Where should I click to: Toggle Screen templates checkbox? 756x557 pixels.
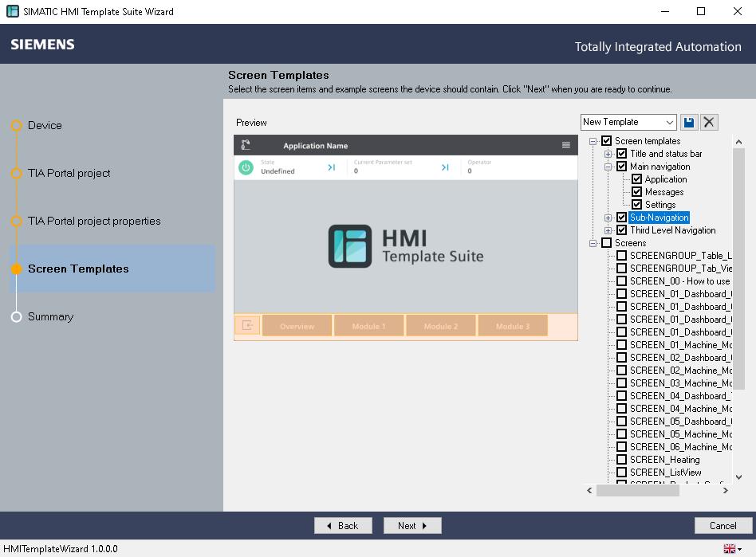607,141
